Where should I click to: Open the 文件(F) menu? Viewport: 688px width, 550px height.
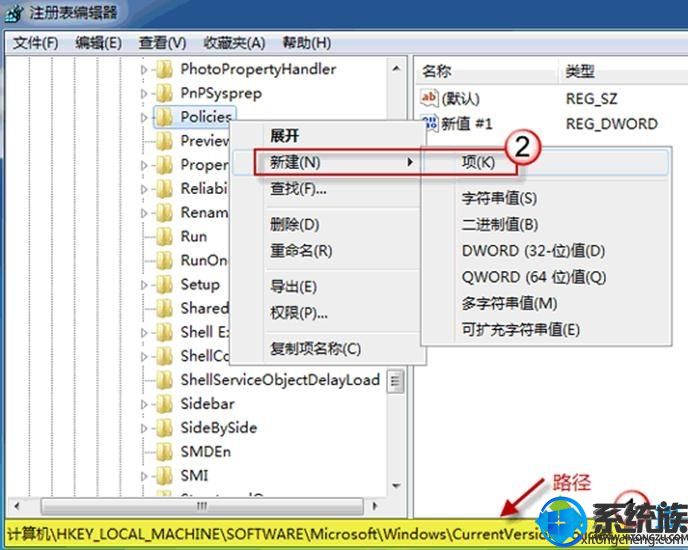coord(35,43)
